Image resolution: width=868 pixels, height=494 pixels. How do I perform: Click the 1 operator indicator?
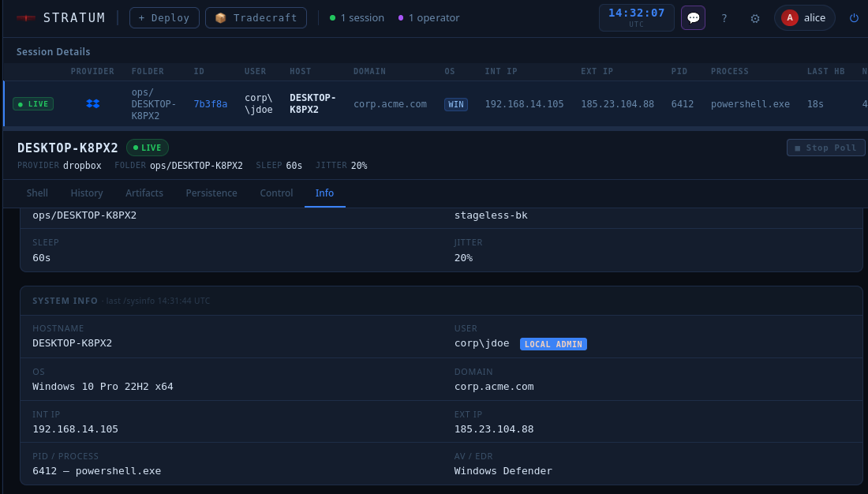pos(429,17)
